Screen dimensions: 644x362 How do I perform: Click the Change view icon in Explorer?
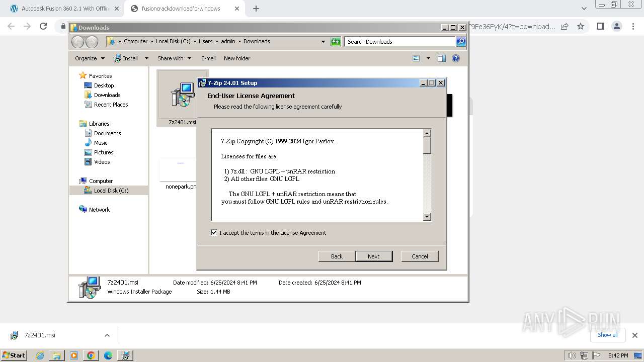pos(416,58)
